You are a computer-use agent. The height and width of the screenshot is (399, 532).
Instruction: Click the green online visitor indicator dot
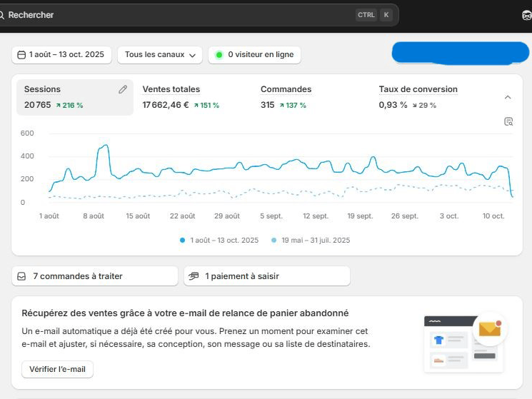tap(219, 55)
